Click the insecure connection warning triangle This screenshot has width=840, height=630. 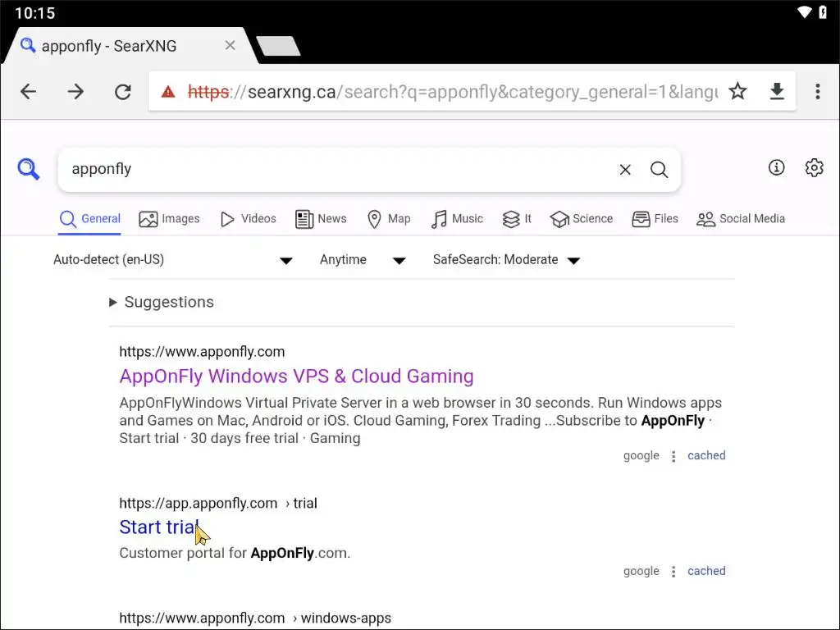click(168, 92)
